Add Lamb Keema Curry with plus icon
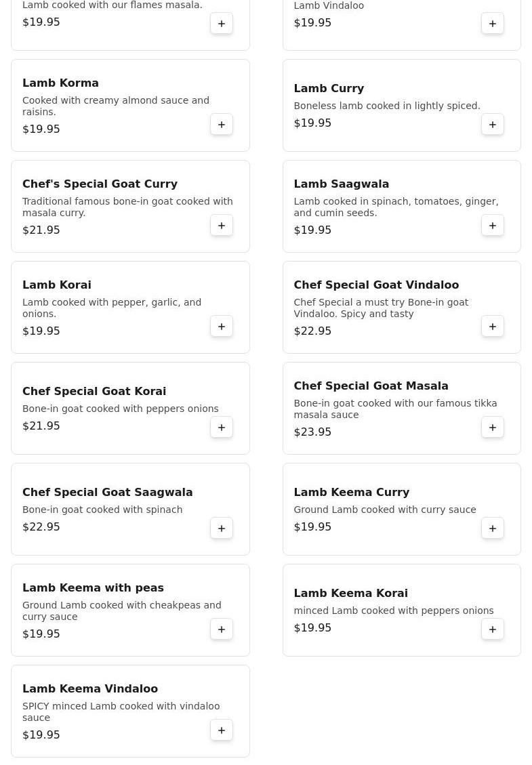The height and width of the screenshot is (765, 532). point(493,529)
